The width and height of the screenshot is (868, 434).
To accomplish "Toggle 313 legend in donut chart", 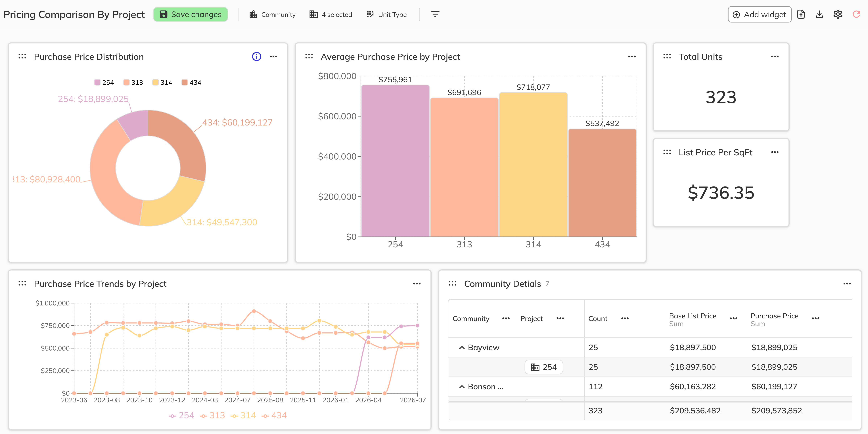I will point(133,83).
